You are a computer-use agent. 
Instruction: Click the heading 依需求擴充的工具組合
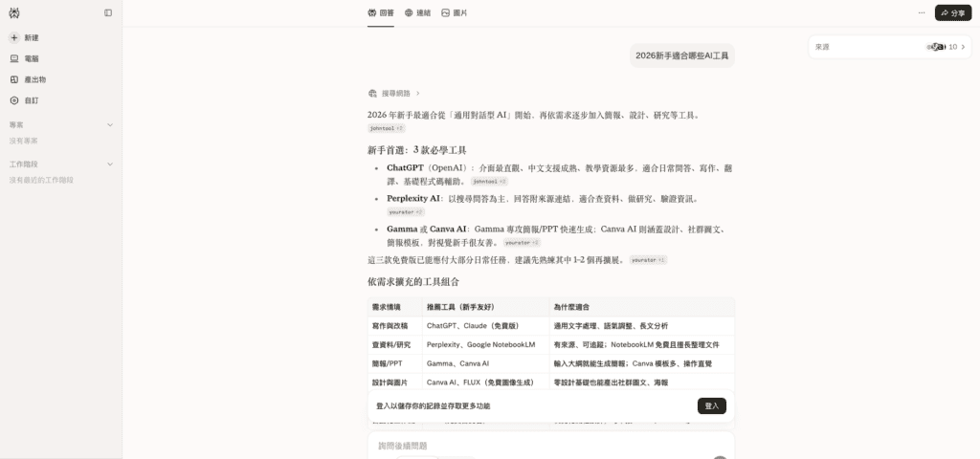(413, 282)
